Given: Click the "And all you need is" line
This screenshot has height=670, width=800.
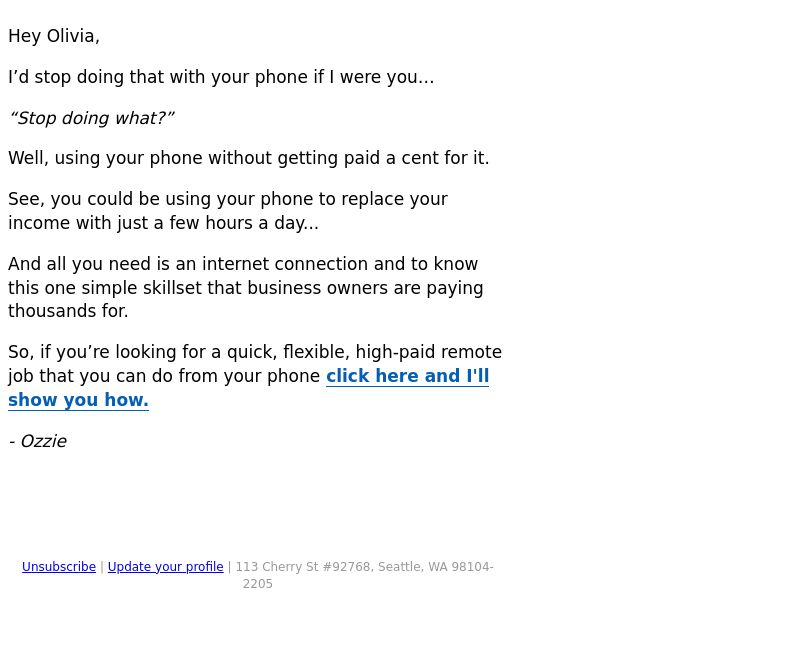Looking at the screenshot, I should click(243, 264).
